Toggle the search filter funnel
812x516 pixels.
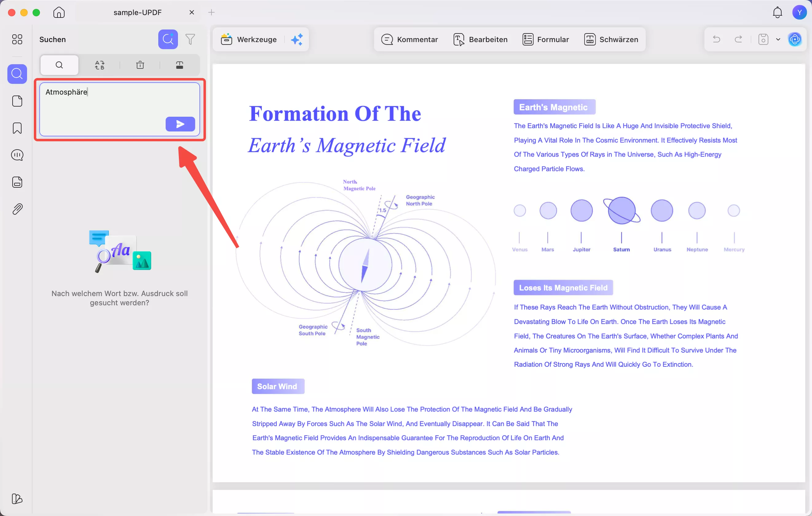tap(190, 39)
